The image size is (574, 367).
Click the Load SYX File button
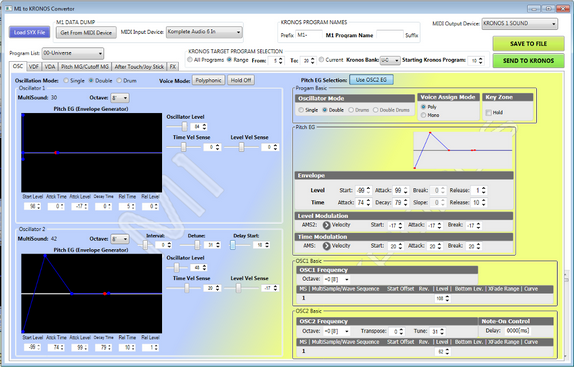pos(30,32)
